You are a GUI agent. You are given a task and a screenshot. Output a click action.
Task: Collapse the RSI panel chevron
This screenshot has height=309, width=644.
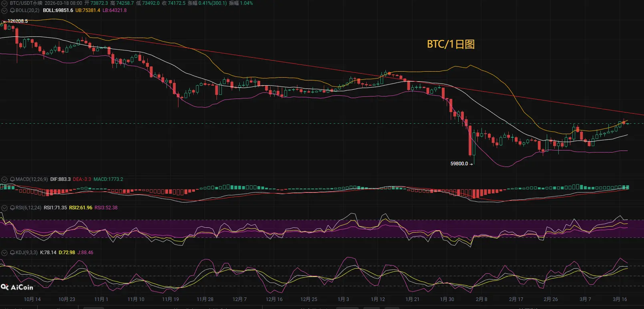click(4, 208)
